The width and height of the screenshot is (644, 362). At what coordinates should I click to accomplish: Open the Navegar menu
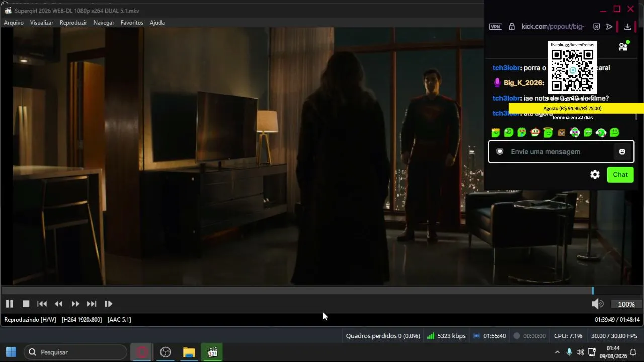[x=104, y=23]
